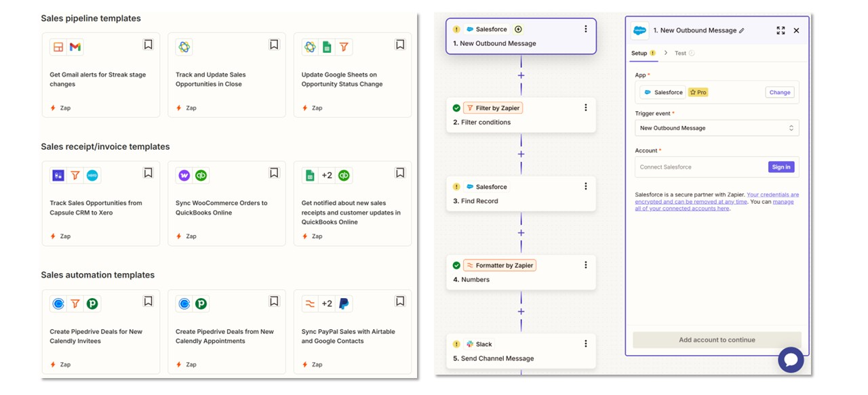This screenshot has width=868, height=395.
Task: Click the Pipedrive icon on the Calendly Appointments card
Action: (x=201, y=304)
